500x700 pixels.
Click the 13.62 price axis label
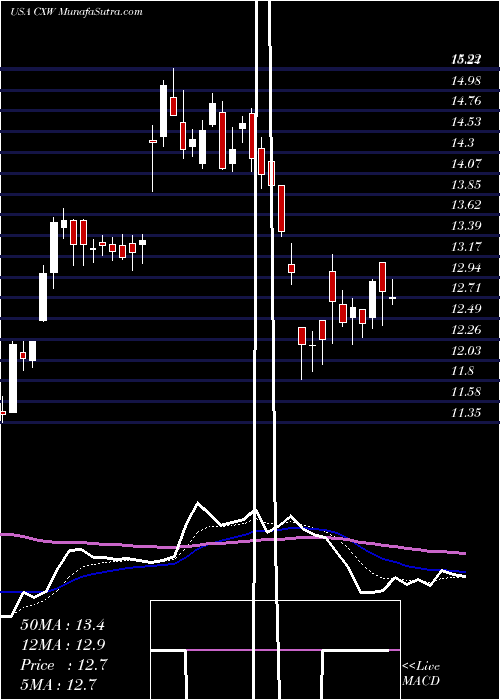click(x=466, y=204)
